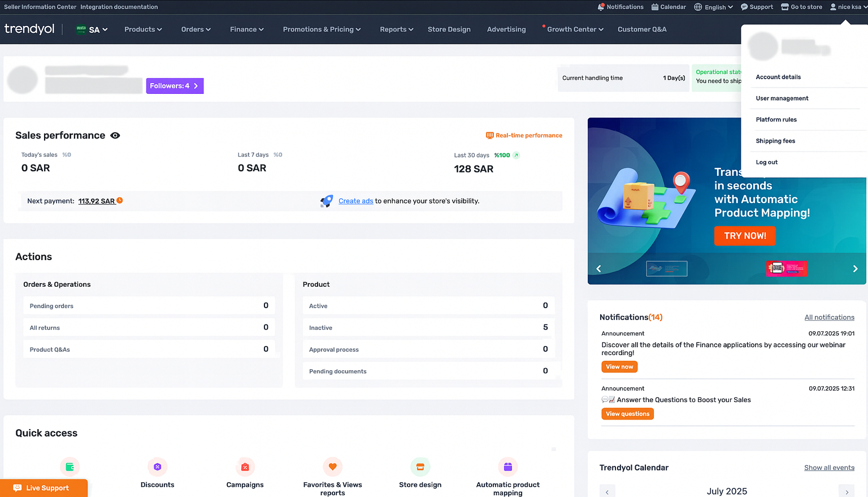Screen dimensions: 868x497
Task: Toggle sales performance visibility eye icon
Action: (x=115, y=136)
